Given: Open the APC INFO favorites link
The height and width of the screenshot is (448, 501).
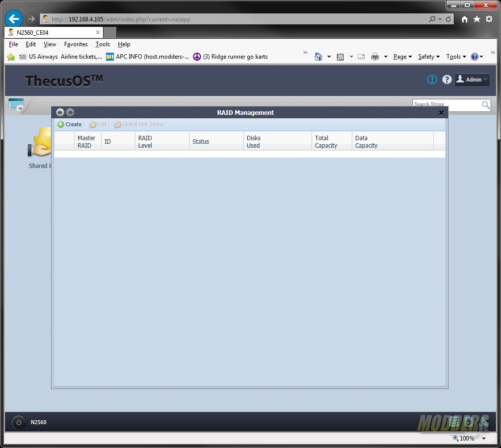Looking at the screenshot, I should (147, 57).
